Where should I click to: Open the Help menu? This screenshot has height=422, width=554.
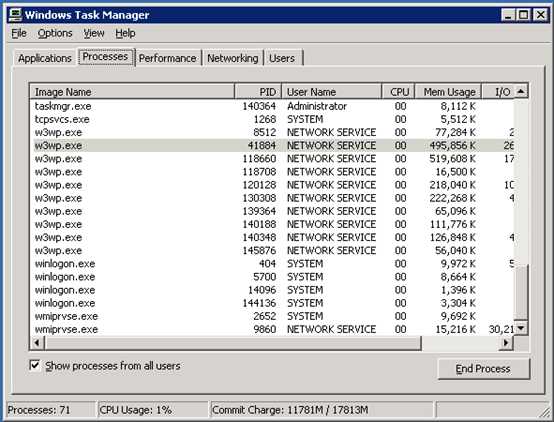pos(125,33)
